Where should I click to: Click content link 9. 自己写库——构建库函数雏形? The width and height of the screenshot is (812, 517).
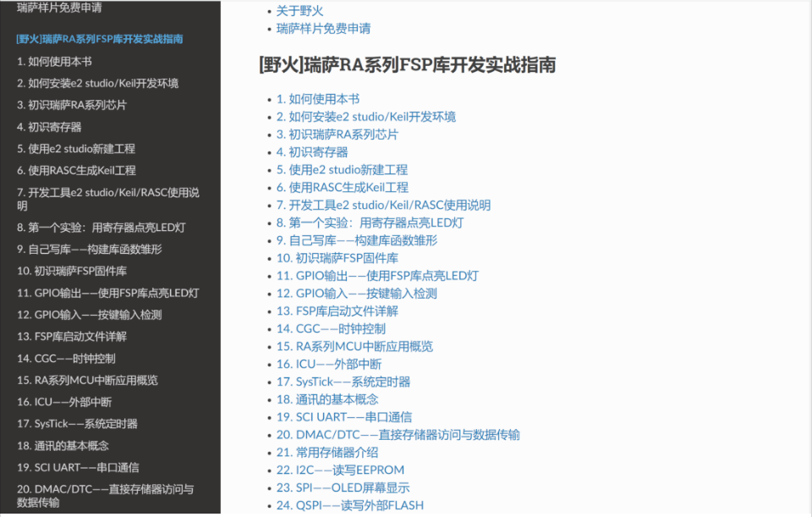pyautogui.click(x=357, y=240)
